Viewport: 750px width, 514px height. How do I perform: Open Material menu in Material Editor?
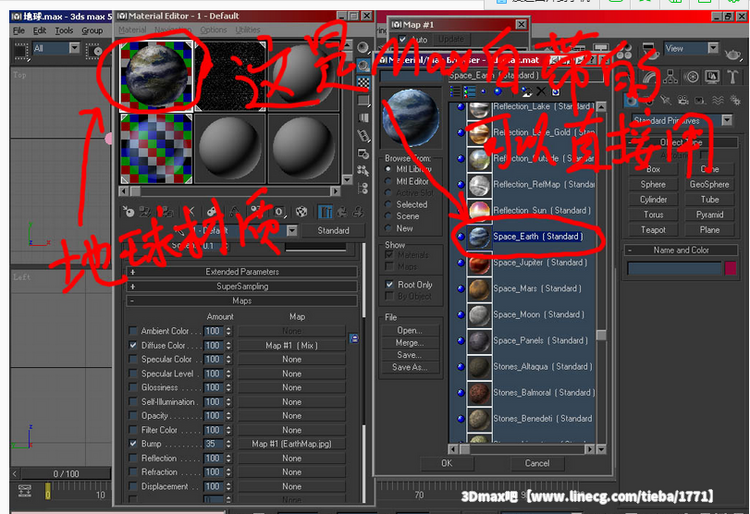tap(132, 30)
